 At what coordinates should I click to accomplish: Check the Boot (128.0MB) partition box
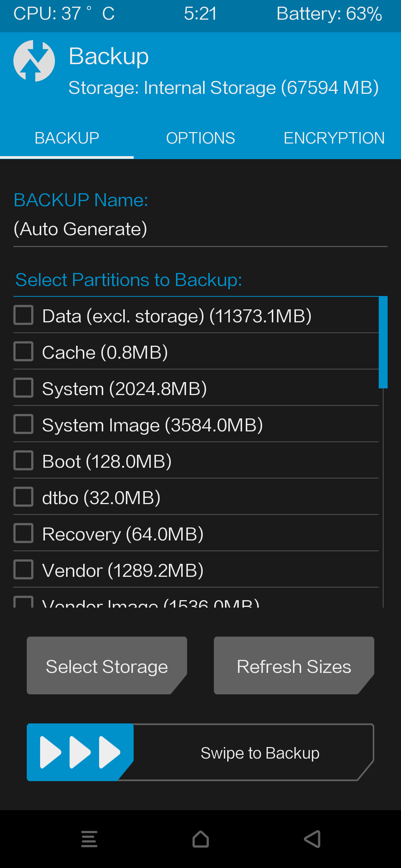click(24, 460)
